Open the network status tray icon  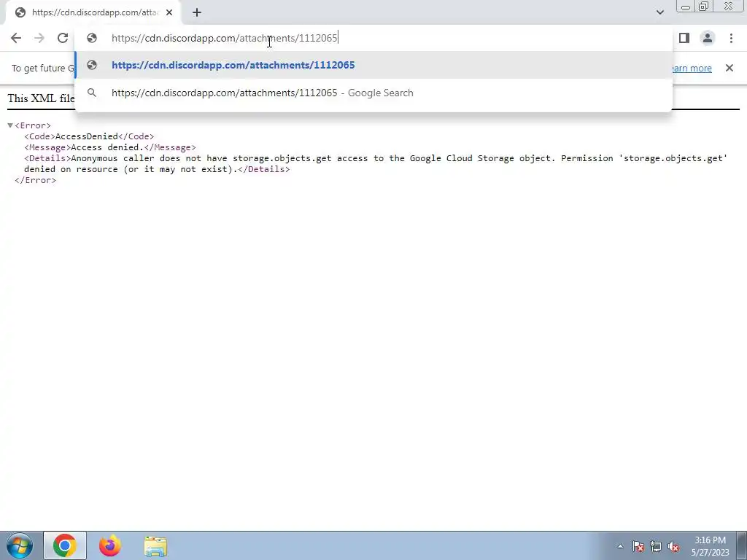coord(656,546)
